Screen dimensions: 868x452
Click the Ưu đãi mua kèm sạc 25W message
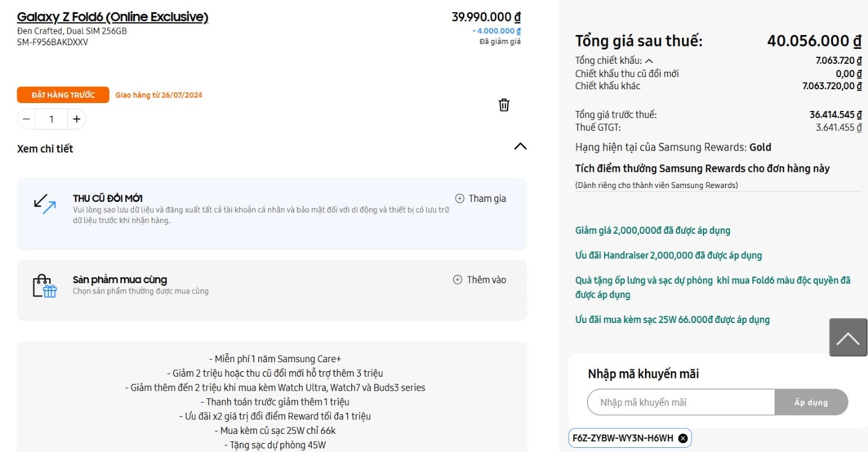(673, 319)
